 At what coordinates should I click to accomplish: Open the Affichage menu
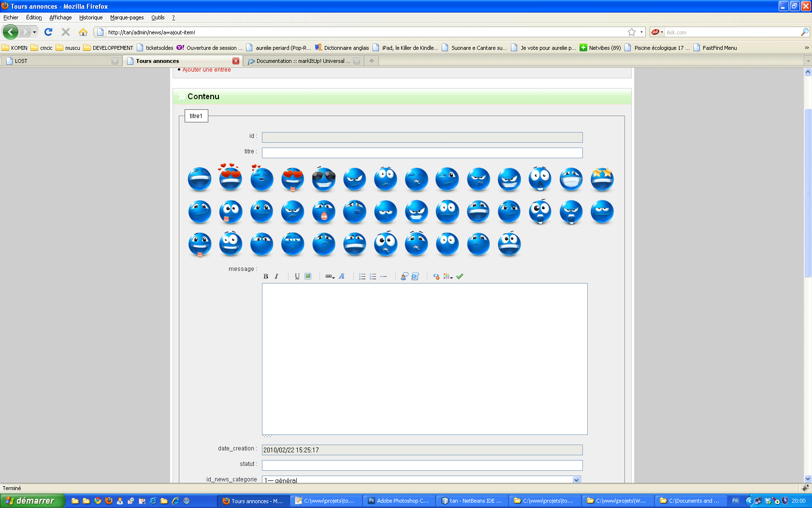click(60, 17)
